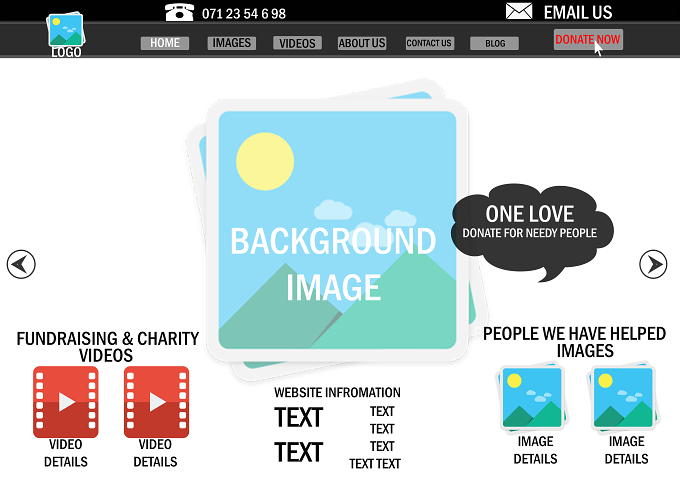680x481 pixels.
Task: Click the 'TEXT TEXT' line
Action: (x=375, y=464)
